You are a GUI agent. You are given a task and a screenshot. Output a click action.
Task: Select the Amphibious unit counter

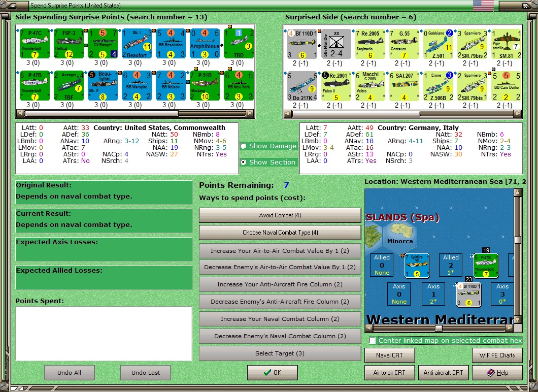205,44
